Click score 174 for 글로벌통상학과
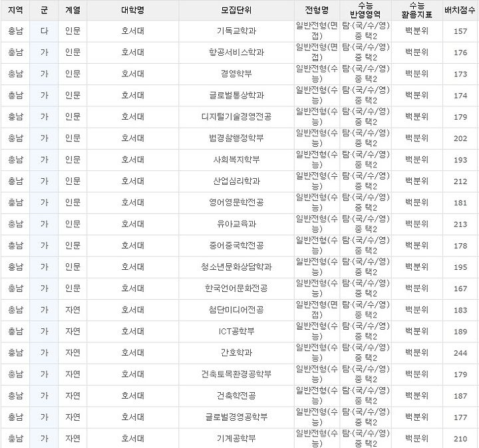This screenshot has width=479, height=448. (x=460, y=96)
